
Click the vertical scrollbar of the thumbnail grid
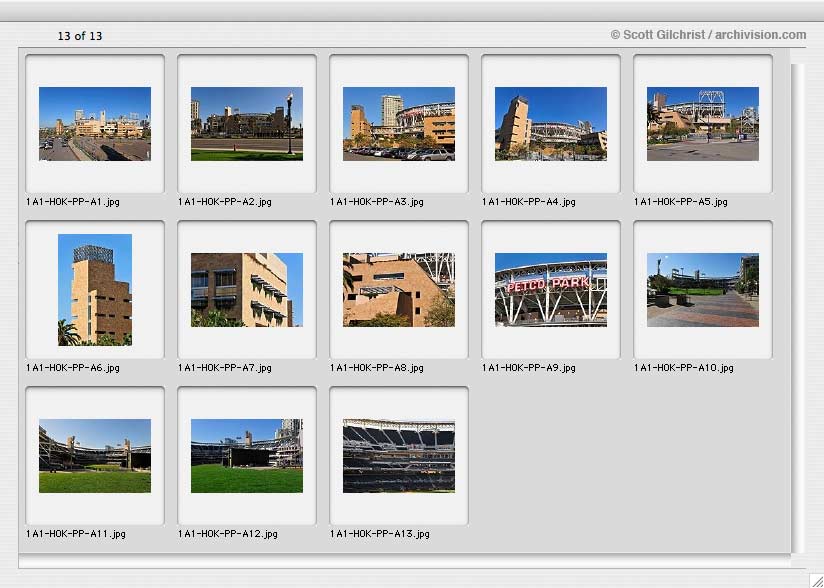[797, 308]
